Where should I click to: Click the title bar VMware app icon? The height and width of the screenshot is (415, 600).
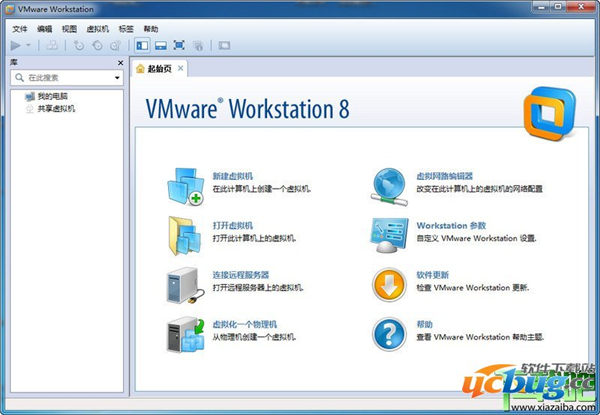tap(10, 9)
